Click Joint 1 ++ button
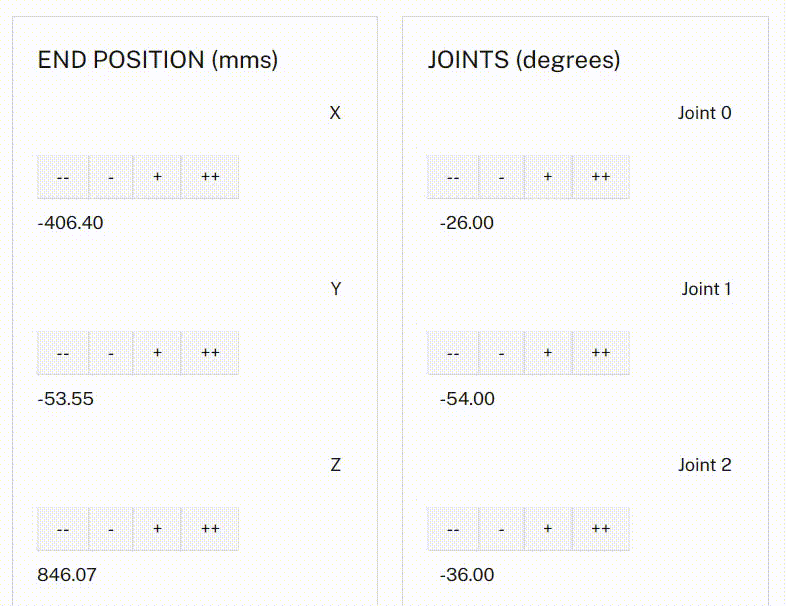This screenshot has height=606, width=786. point(601,353)
